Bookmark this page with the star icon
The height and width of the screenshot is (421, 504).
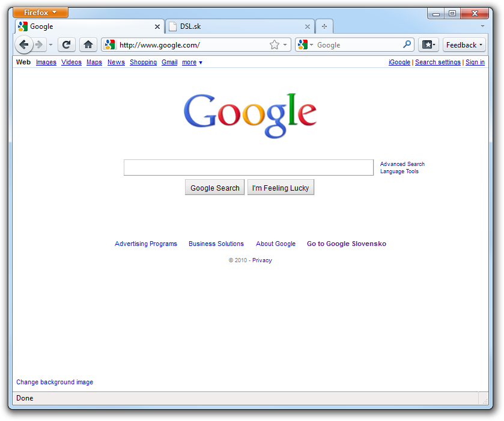coord(275,45)
